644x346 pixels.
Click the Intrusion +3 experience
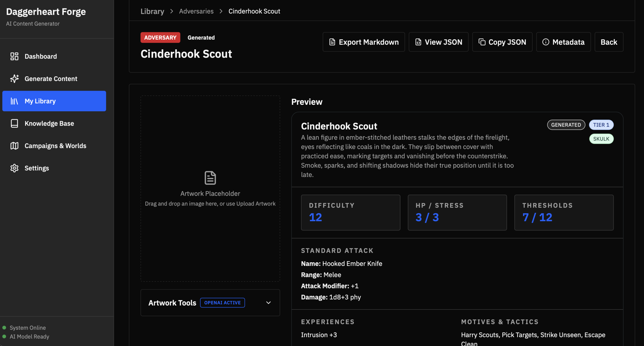pos(319,335)
